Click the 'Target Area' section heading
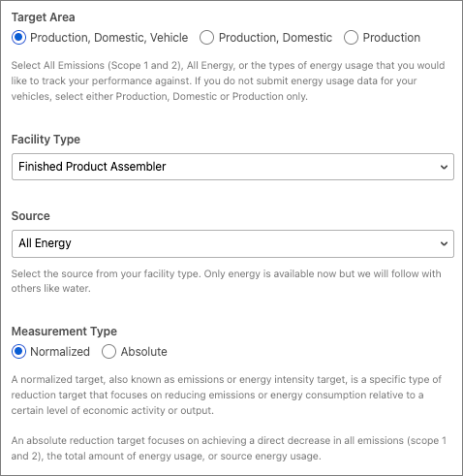 44,17
